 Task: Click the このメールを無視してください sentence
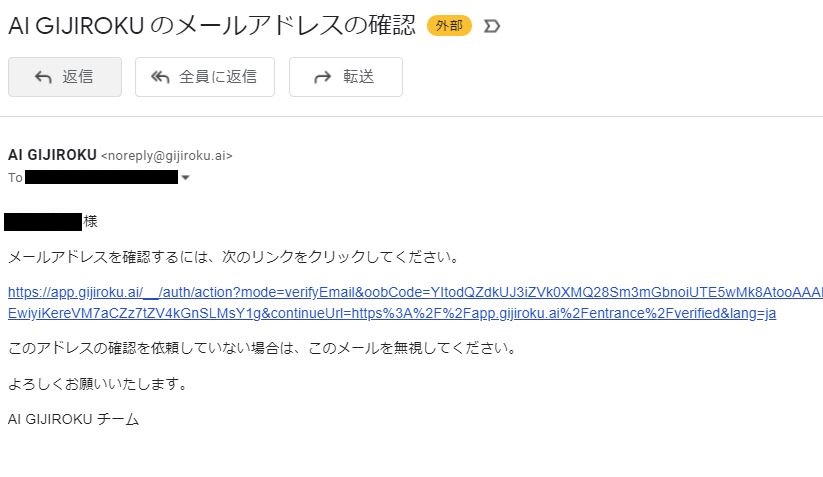pyautogui.click(x=263, y=348)
